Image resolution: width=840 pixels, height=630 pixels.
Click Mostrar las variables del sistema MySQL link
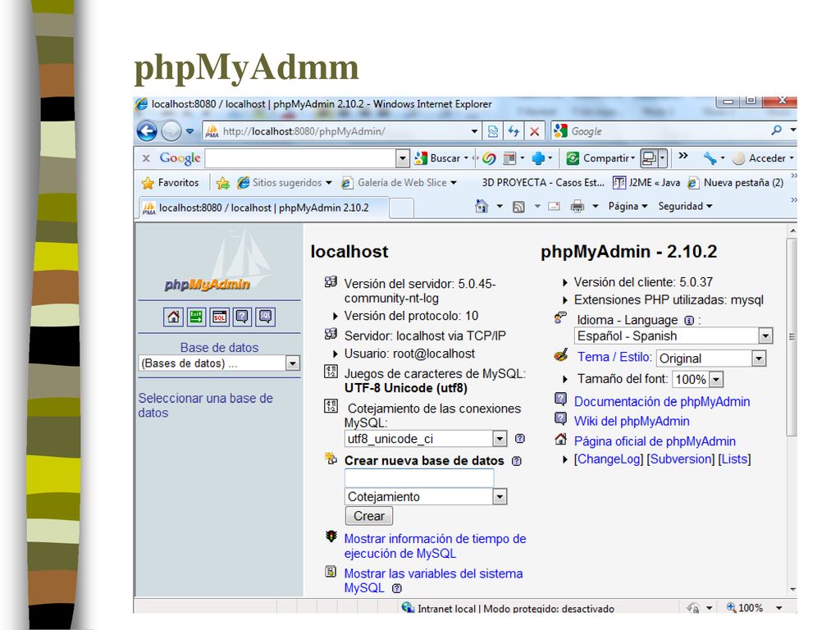433,581
